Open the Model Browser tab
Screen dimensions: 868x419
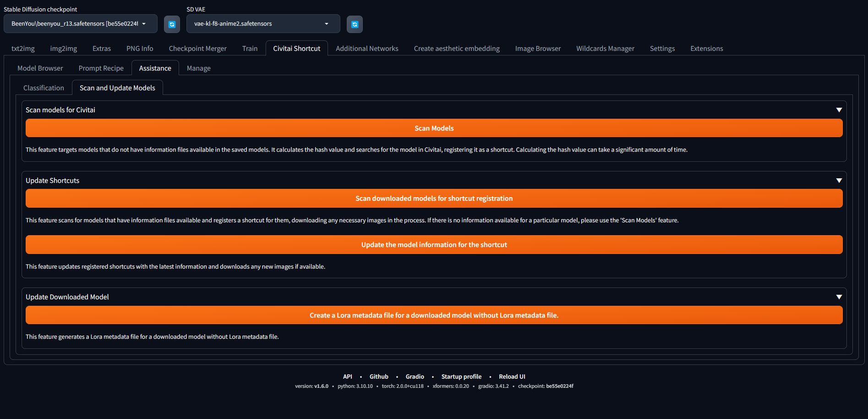tap(40, 68)
